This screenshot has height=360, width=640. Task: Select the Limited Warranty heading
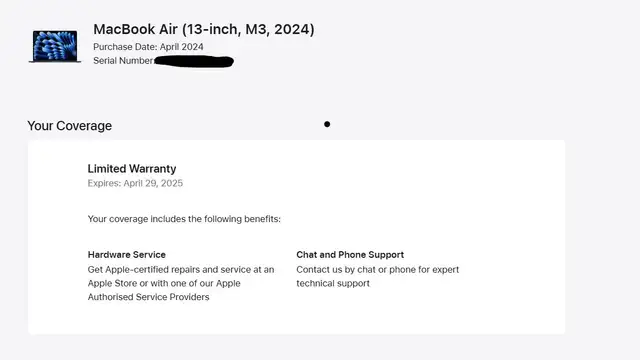pyautogui.click(x=132, y=169)
